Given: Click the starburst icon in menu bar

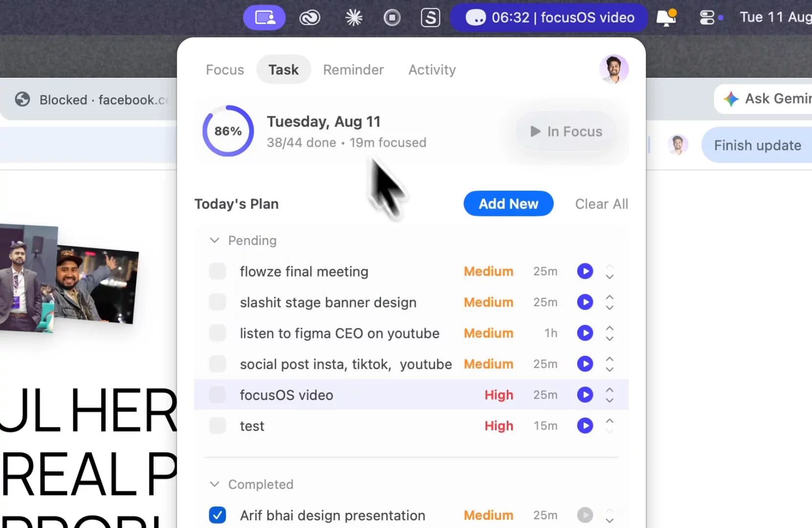Looking at the screenshot, I should [354, 18].
